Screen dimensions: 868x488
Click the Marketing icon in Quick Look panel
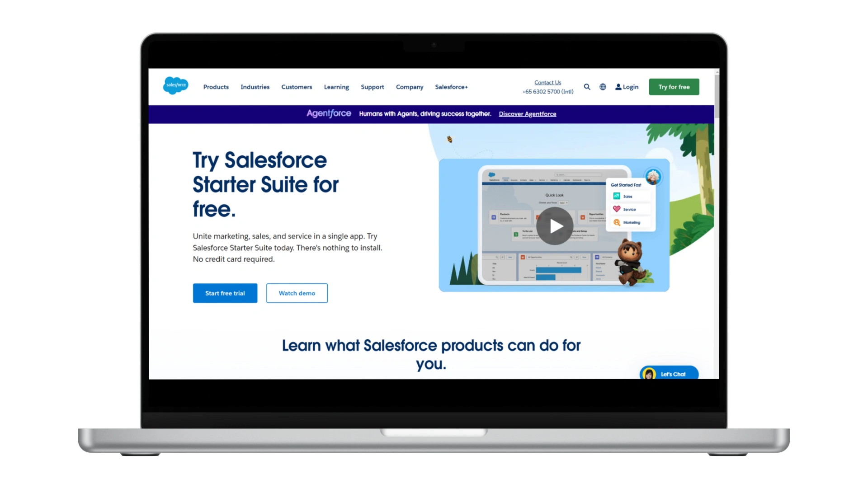[616, 222]
